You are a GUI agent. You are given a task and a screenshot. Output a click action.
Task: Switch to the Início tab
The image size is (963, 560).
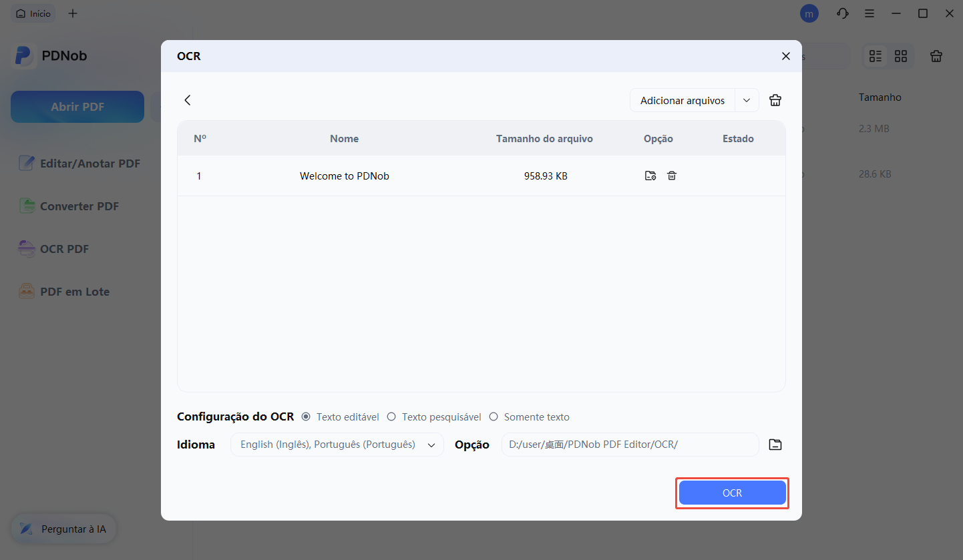(x=33, y=13)
